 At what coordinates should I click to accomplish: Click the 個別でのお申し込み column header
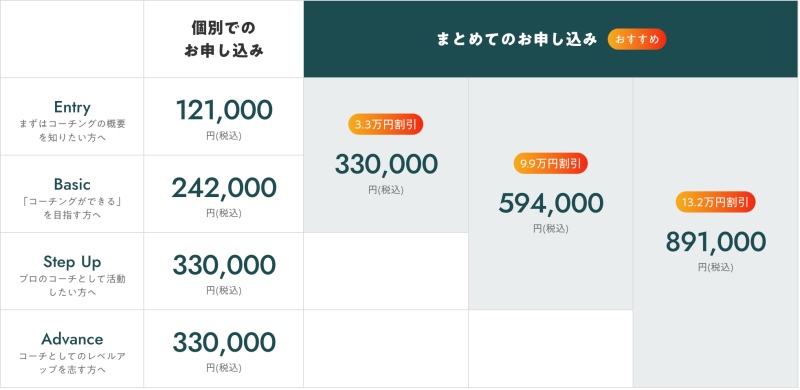click(x=223, y=39)
